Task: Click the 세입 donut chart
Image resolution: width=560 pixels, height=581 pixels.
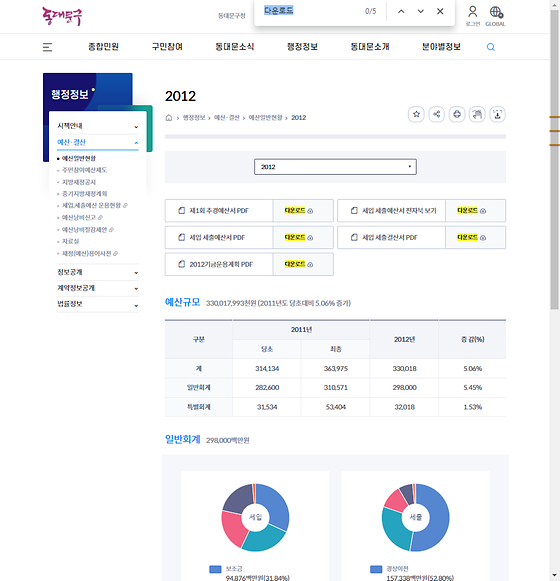Action: click(255, 517)
